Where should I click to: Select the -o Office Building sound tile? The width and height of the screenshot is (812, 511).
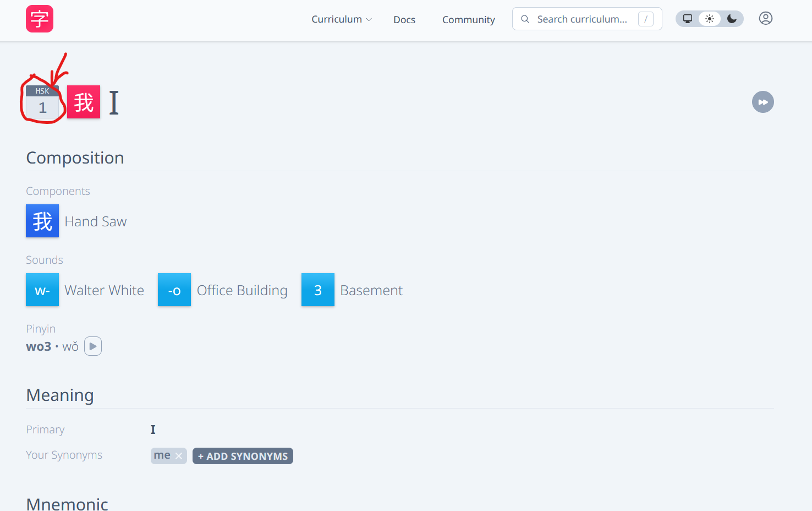pyautogui.click(x=174, y=290)
